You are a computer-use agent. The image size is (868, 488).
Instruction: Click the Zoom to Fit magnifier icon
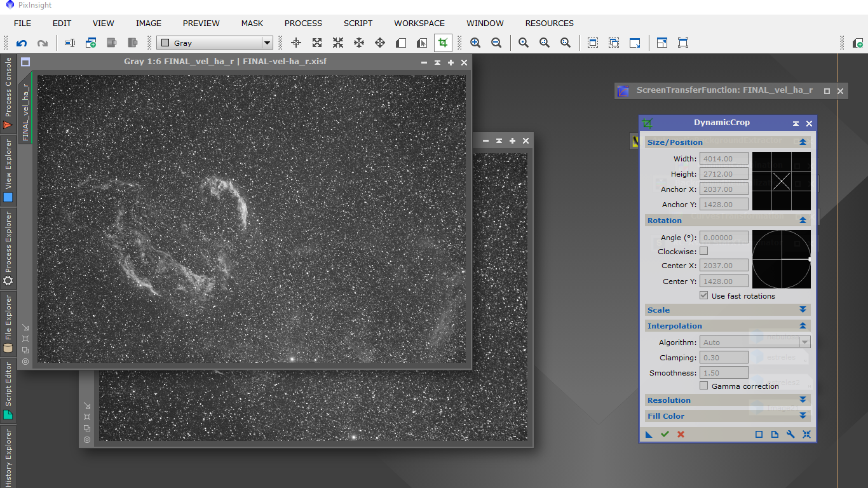pyautogui.click(x=524, y=43)
